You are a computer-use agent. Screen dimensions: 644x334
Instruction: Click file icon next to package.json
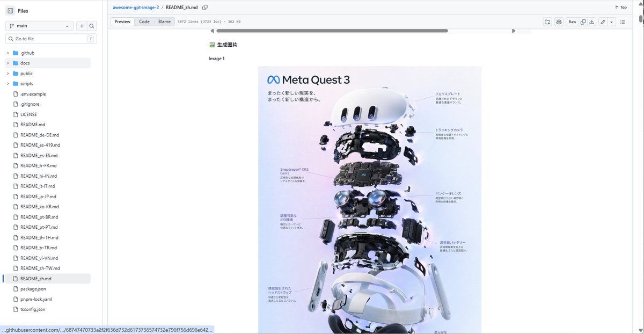click(16, 289)
